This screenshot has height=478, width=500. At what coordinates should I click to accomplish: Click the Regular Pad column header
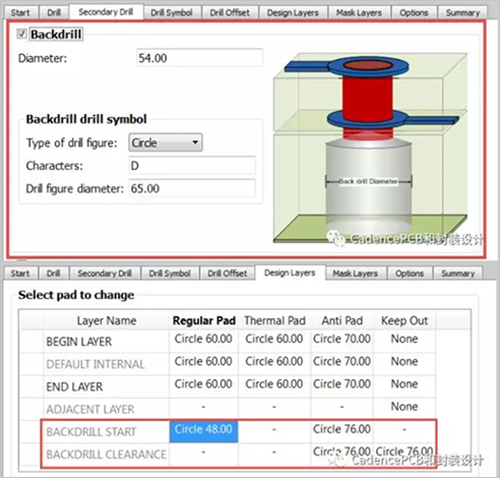204,320
